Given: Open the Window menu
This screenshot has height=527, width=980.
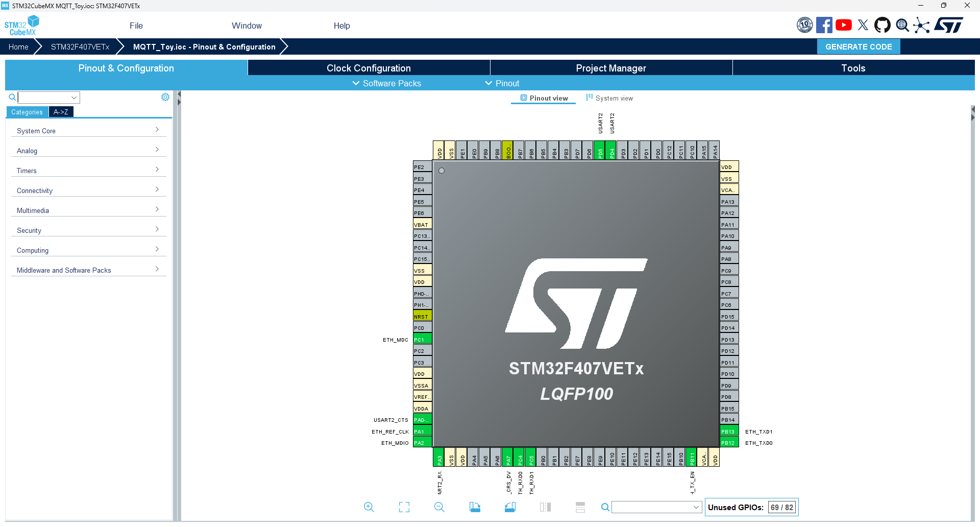Looking at the screenshot, I should pyautogui.click(x=247, y=26).
